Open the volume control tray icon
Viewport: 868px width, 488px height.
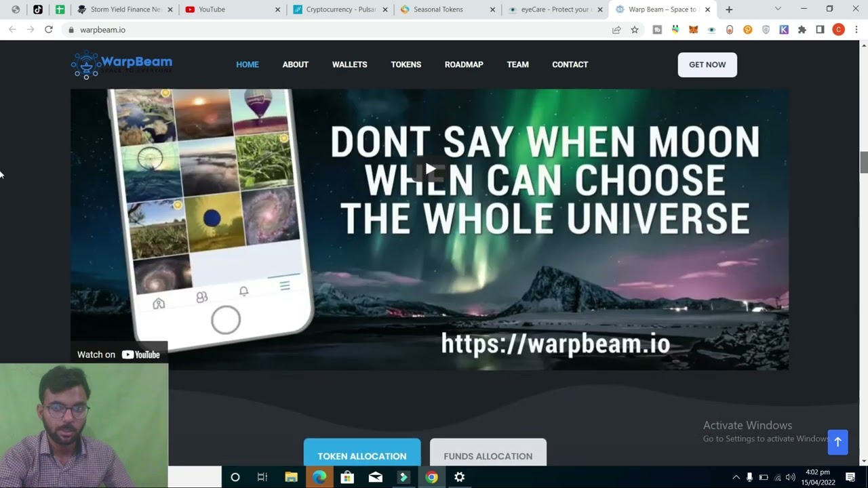coord(791,477)
